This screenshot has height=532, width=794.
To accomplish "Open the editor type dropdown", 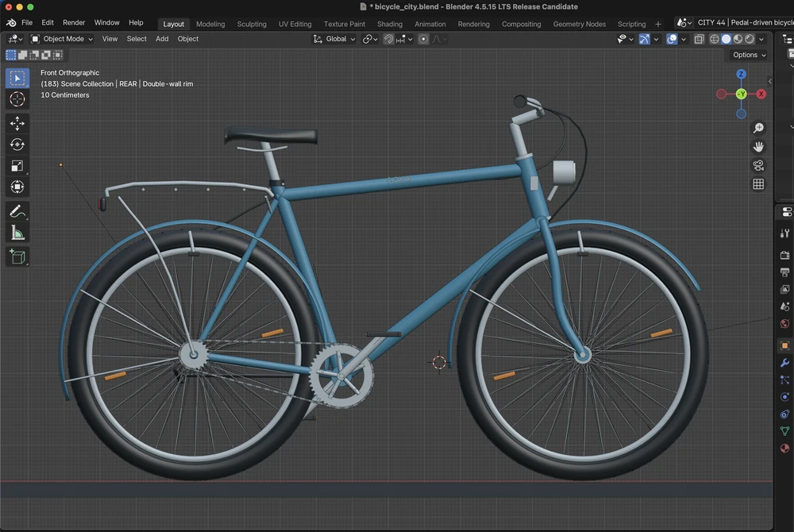I will (x=14, y=39).
